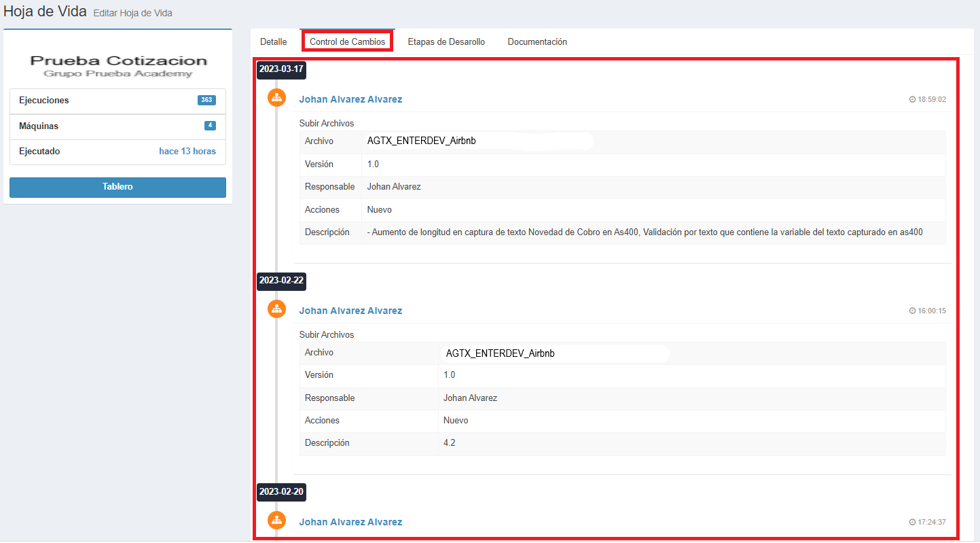Click the clock icon beside 18:59:02
This screenshot has width=980, height=543.
click(x=912, y=99)
